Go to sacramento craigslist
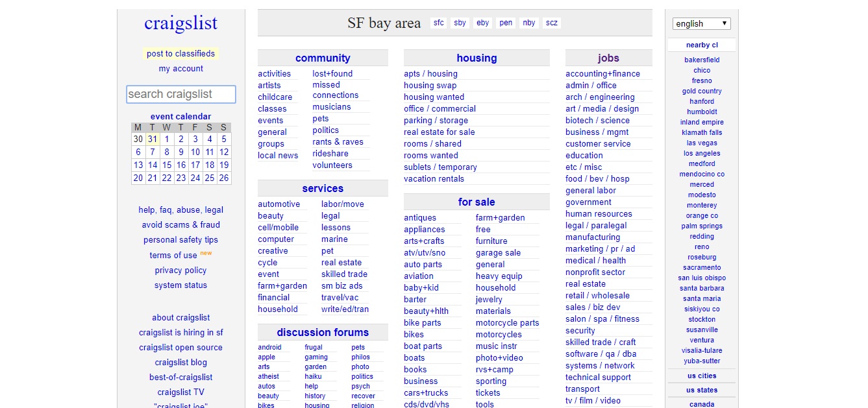The width and height of the screenshot is (868, 408). 702,267
